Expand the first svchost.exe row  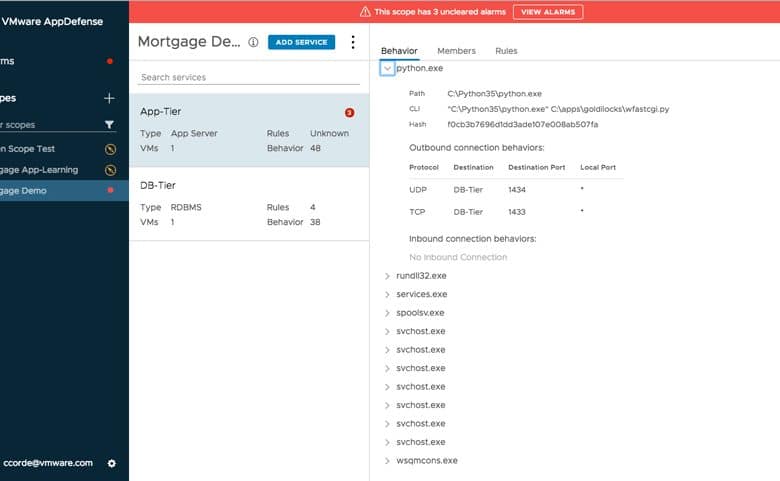[387, 331]
